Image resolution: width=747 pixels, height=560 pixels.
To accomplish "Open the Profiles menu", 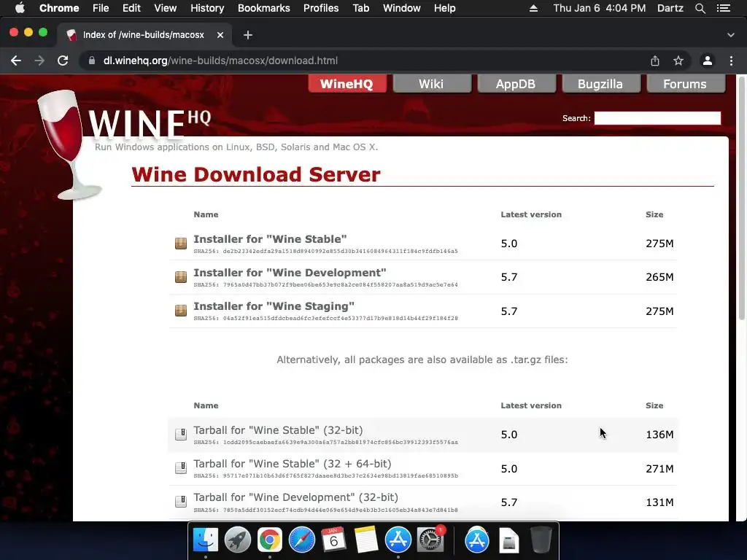I will (x=321, y=8).
